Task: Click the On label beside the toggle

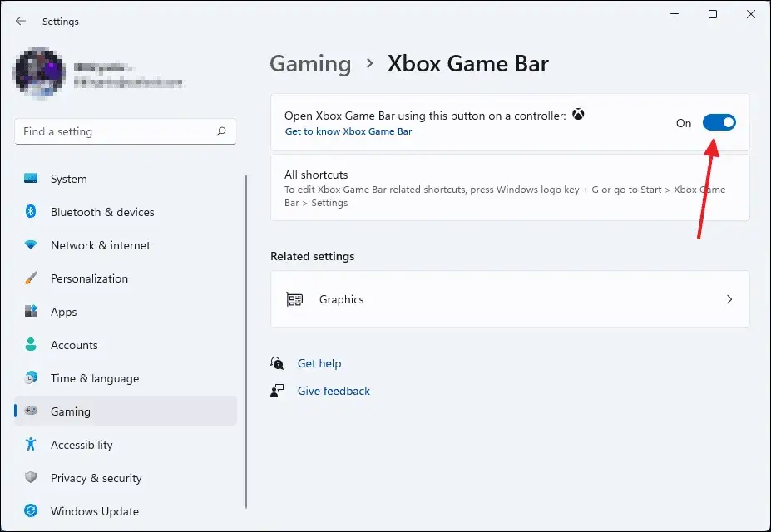Action: (684, 123)
